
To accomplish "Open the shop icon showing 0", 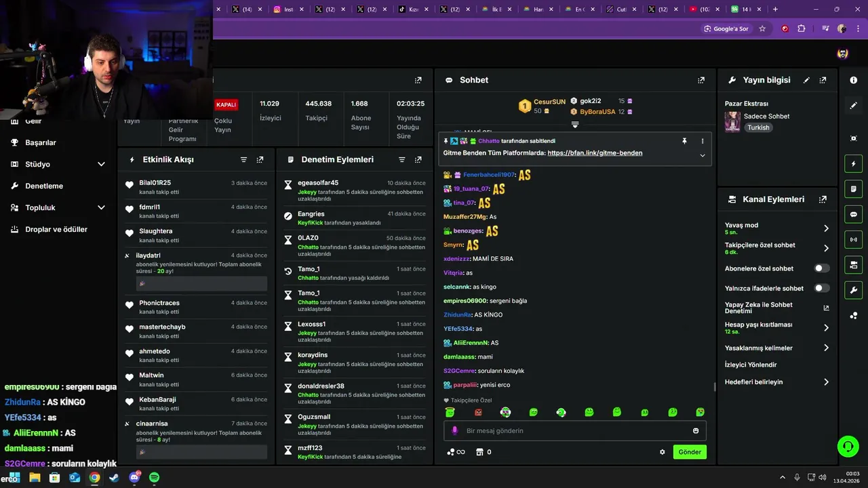I will pos(484,452).
